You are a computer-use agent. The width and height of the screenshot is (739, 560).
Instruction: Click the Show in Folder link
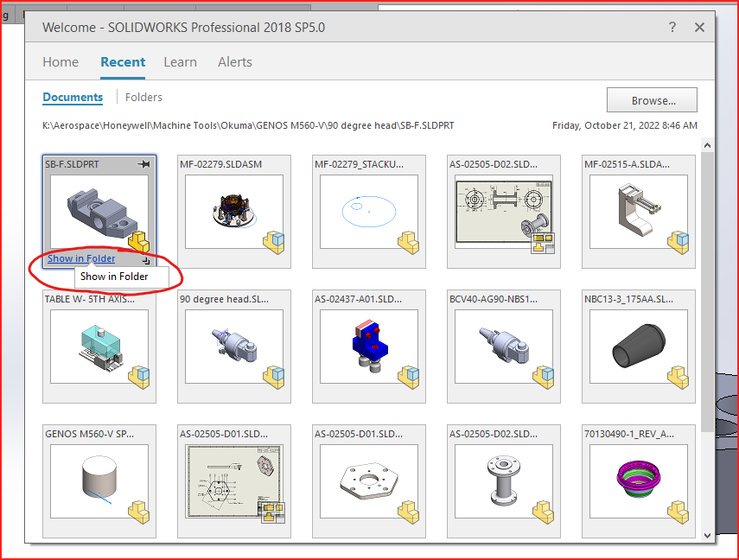click(81, 258)
